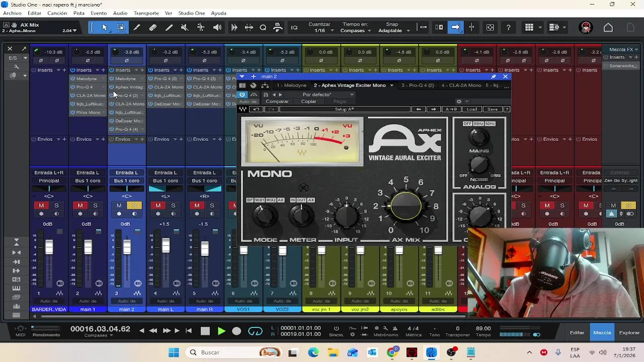Select the Eraser tool

click(x=152, y=28)
